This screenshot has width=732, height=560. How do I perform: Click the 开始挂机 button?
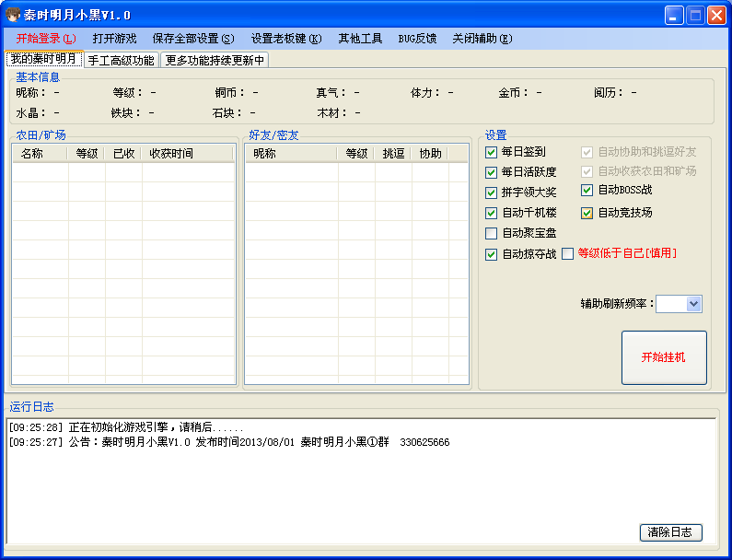[664, 357]
